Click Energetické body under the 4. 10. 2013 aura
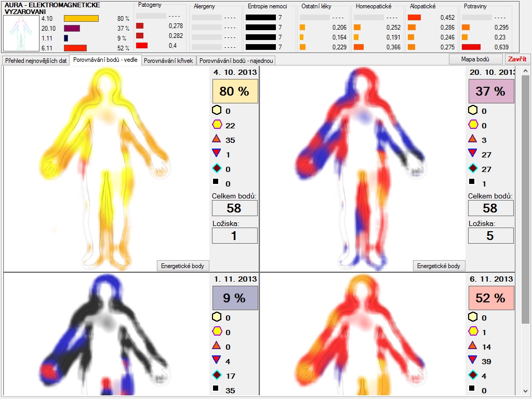The image size is (532, 399). click(x=183, y=266)
